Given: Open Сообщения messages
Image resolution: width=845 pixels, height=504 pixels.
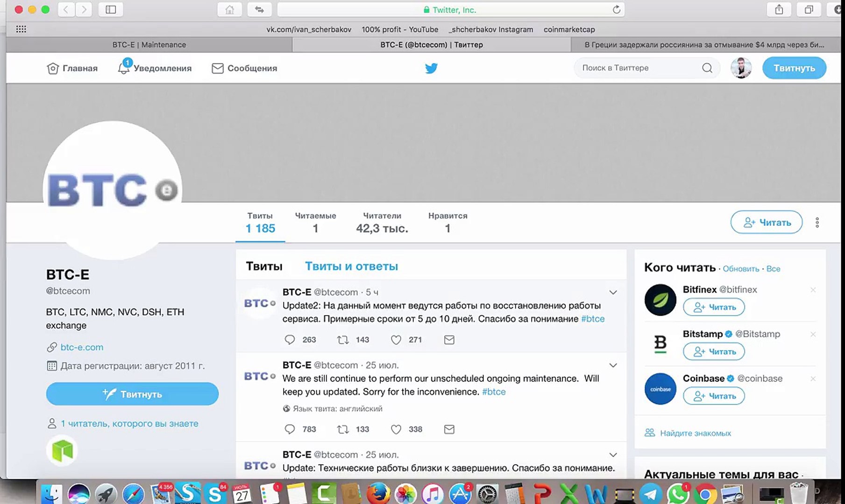Looking at the screenshot, I should pos(244,68).
